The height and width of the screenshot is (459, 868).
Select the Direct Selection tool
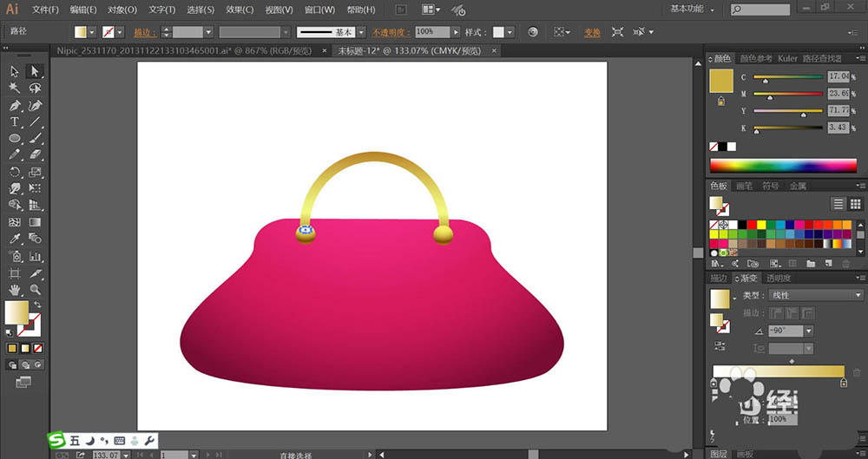(x=35, y=71)
